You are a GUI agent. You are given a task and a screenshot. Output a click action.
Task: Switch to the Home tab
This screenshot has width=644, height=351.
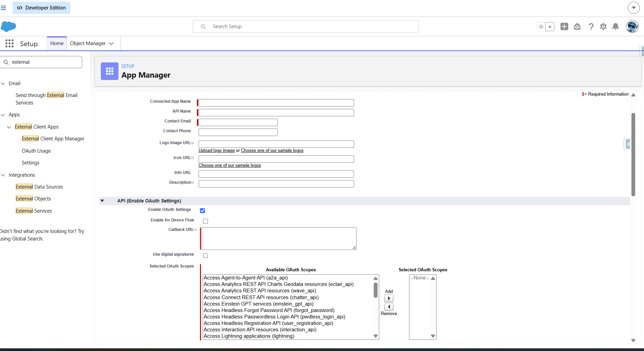[57, 43]
